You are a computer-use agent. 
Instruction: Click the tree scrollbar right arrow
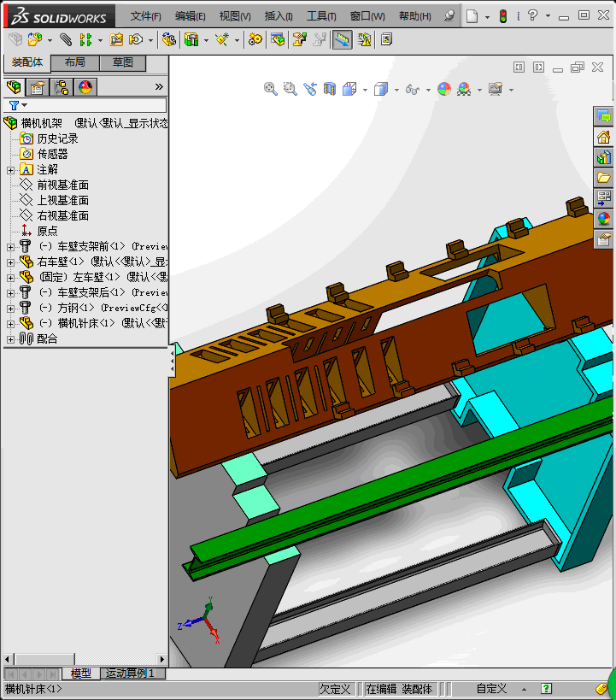162,659
